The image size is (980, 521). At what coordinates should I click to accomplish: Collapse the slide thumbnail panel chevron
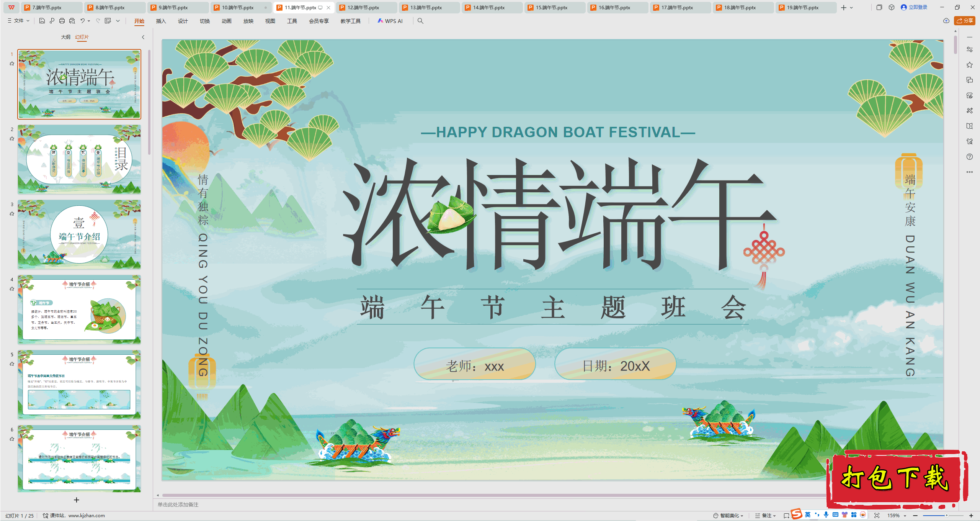coord(143,37)
